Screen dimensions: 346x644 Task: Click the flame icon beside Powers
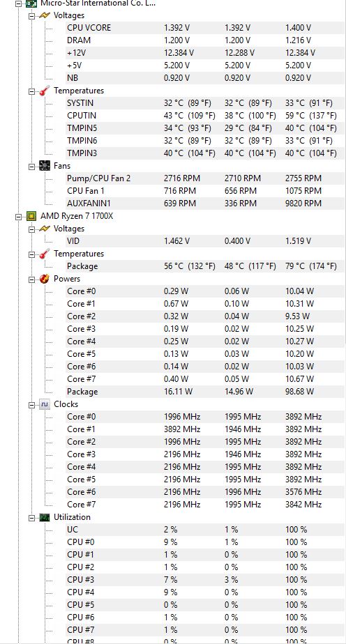coord(44,279)
